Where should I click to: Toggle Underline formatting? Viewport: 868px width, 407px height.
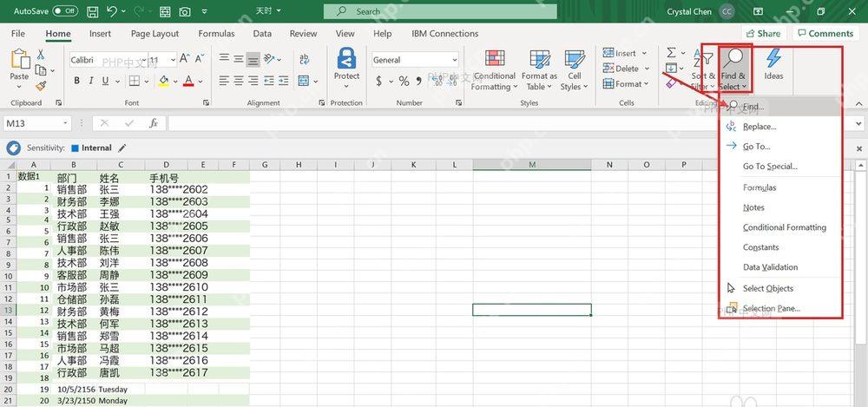coord(105,81)
